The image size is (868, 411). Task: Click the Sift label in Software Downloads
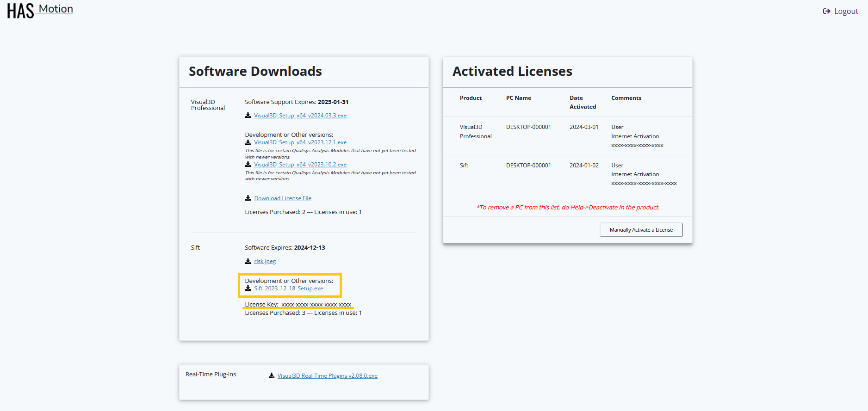tap(195, 248)
